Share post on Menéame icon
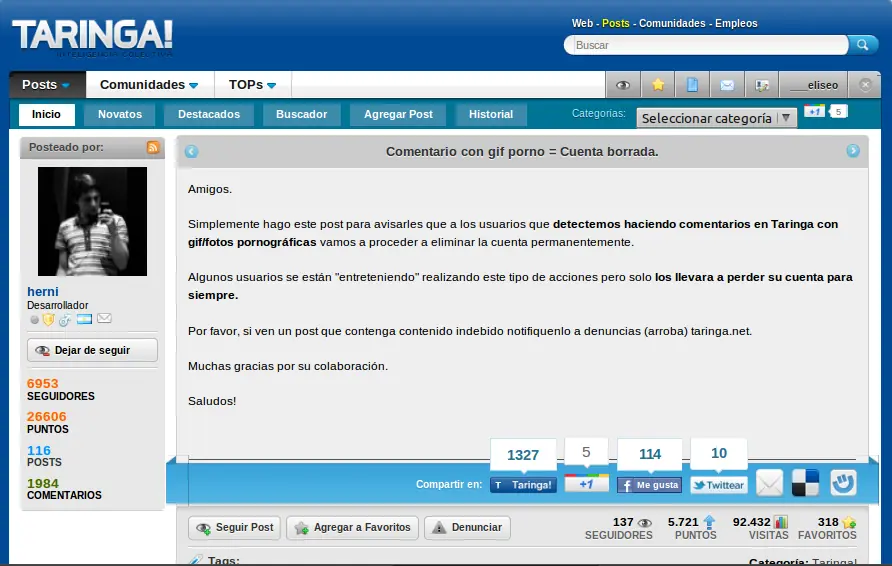 (843, 482)
